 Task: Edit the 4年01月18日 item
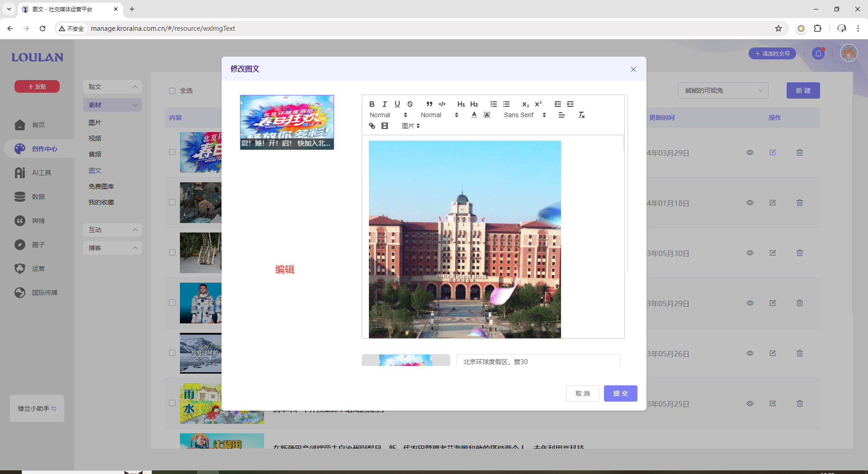click(x=773, y=203)
